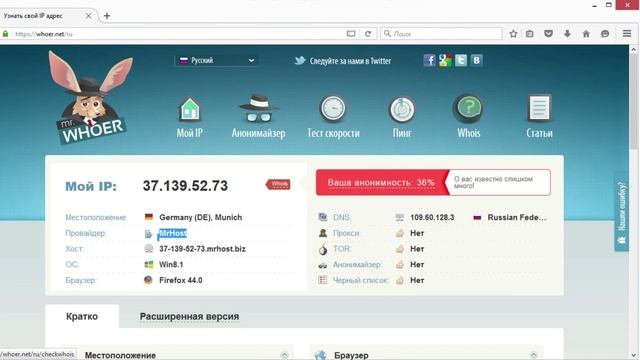This screenshot has width=640, height=360.
Task: Reload the page with the refresh icon
Action: click(x=368, y=34)
